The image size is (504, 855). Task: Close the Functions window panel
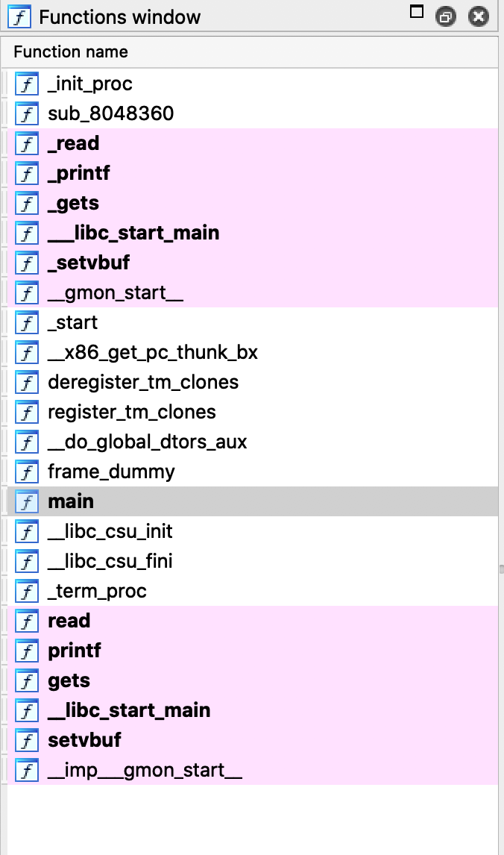tap(479, 17)
